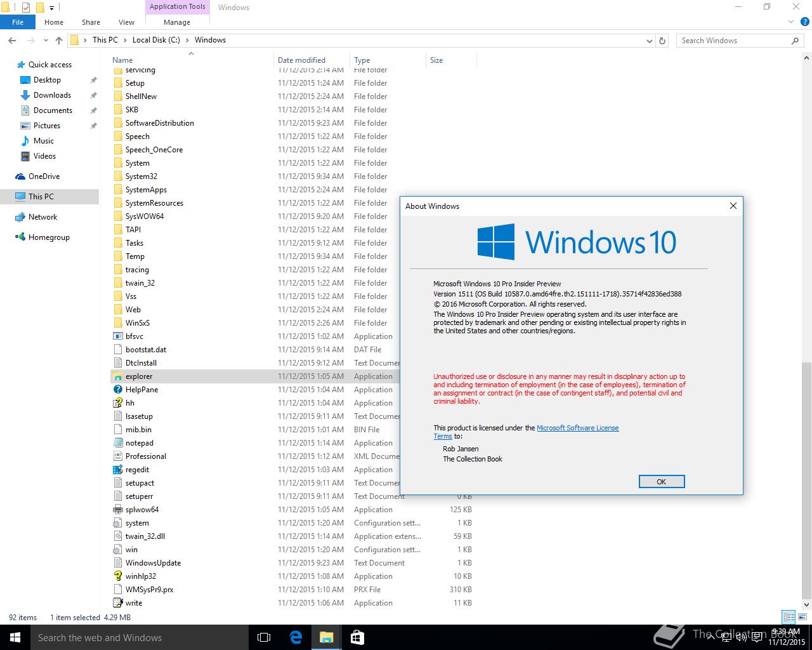Open Microsoft Software License Terms link
Image resolution: width=812 pixels, height=650 pixels.
coord(578,428)
